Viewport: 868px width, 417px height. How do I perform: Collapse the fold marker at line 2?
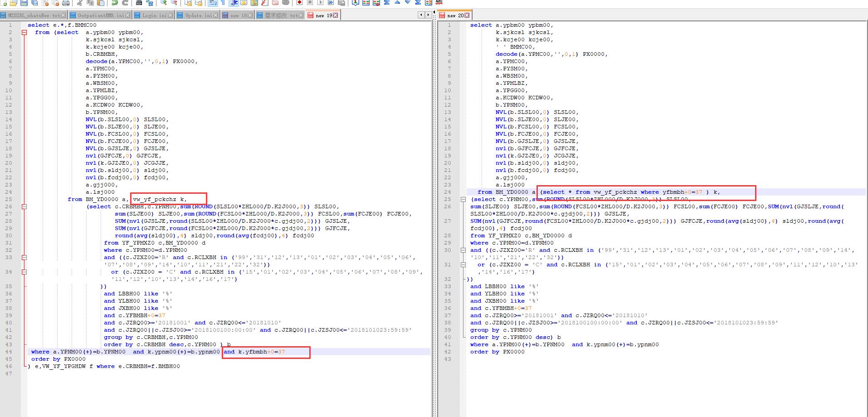[24, 33]
